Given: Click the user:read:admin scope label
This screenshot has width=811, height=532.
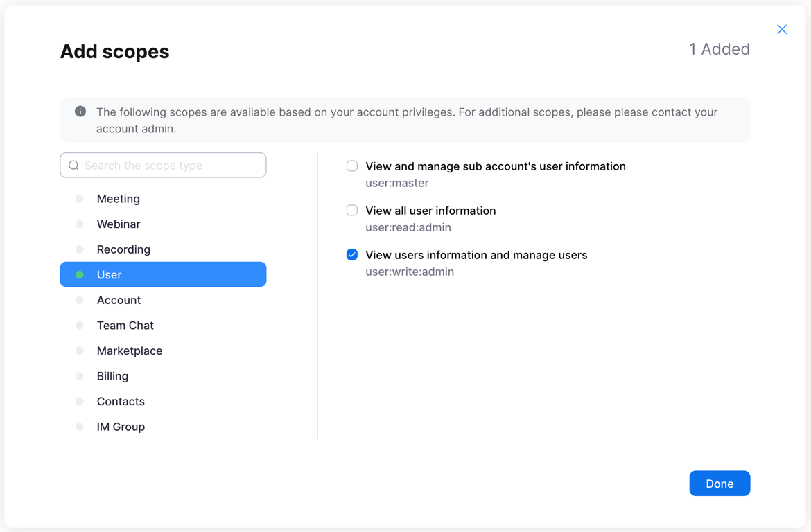Looking at the screenshot, I should pyautogui.click(x=408, y=227).
